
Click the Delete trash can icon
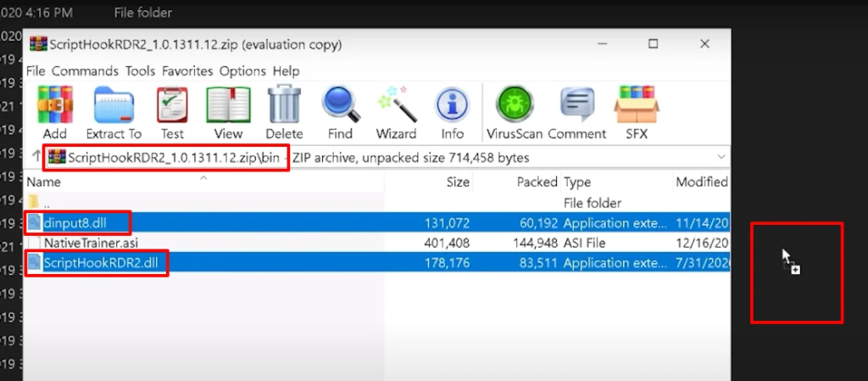(x=284, y=104)
